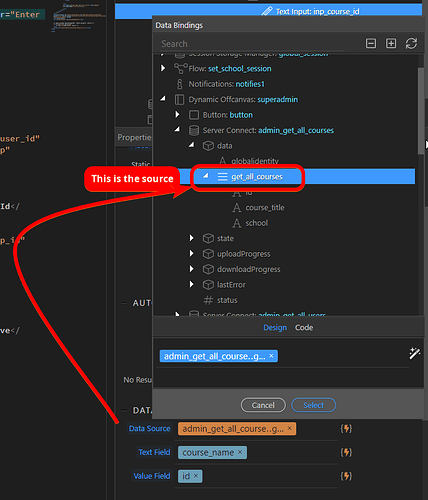Expand the Flow set_school_session node
The width and height of the screenshot is (428, 500).
(163, 68)
